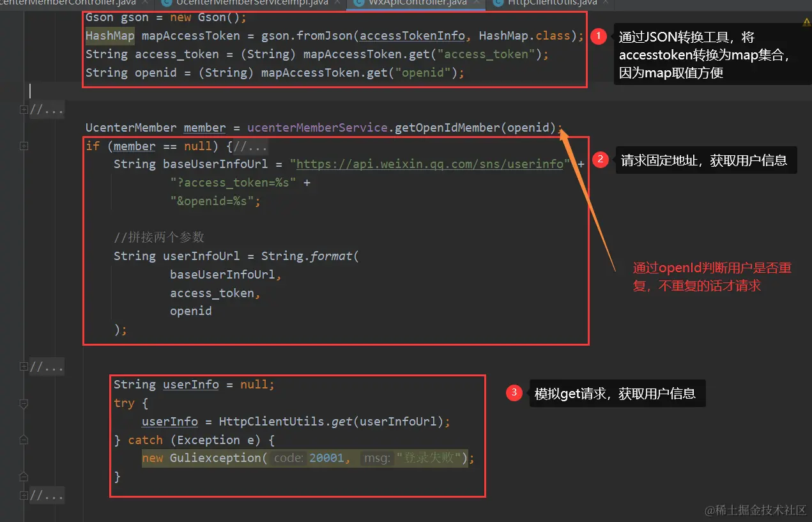Click the folded //... placeholder after the if brace
The width and height of the screenshot is (812, 522).
coord(250,146)
